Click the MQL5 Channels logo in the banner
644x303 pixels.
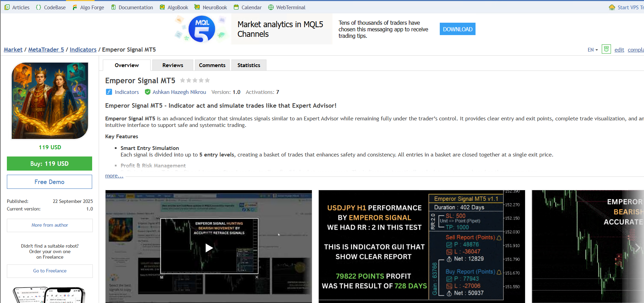click(x=202, y=29)
